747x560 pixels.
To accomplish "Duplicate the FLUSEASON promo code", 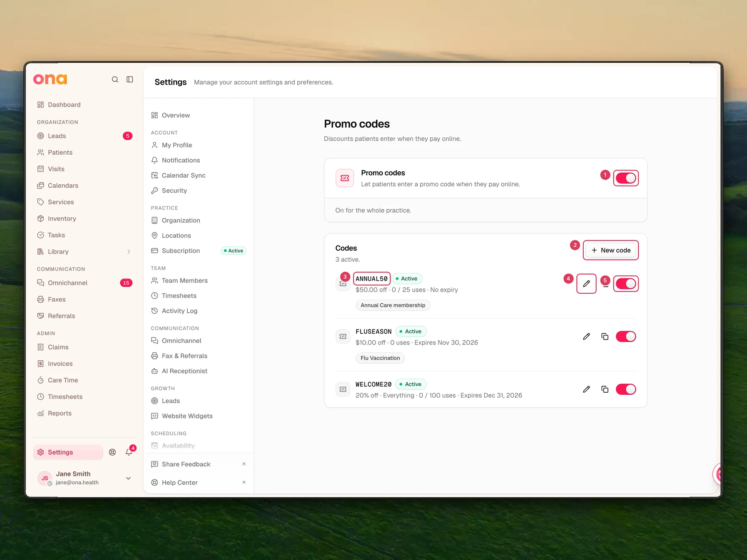I will (x=605, y=337).
